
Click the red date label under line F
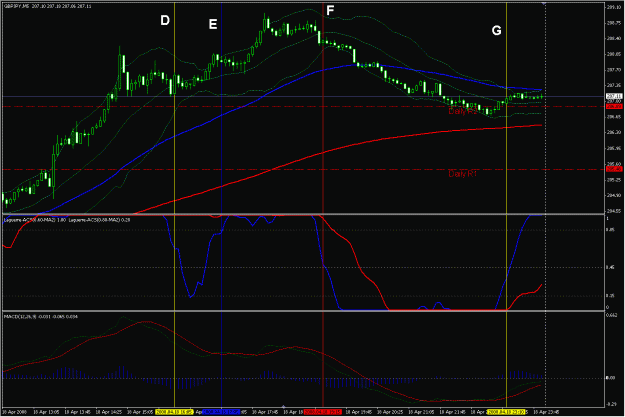[x=323, y=412]
